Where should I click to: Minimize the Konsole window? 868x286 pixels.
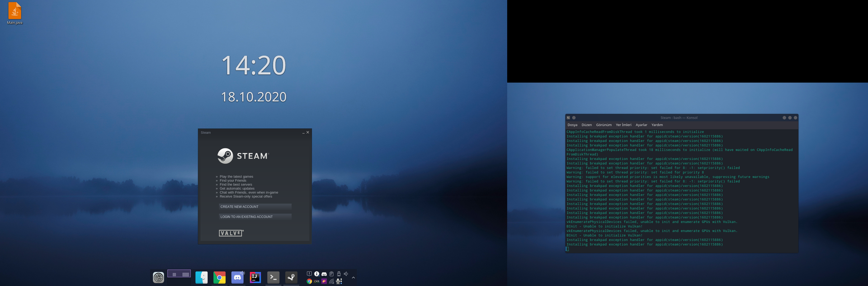coord(784,118)
